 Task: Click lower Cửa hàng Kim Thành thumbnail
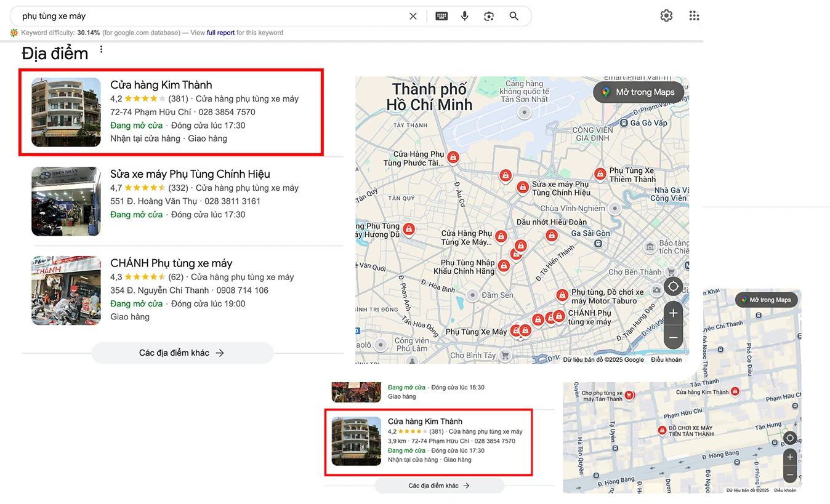click(x=357, y=441)
